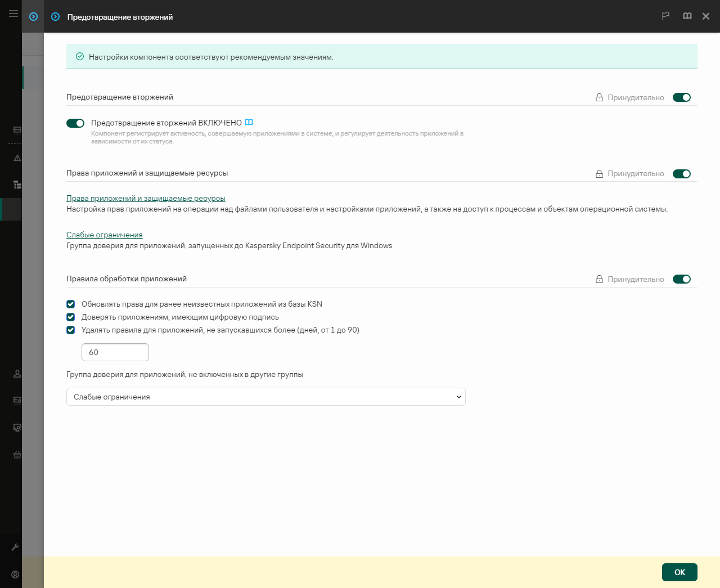Open the help book icon in header
Screen dimensions: 720x588
pyautogui.click(x=687, y=16)
